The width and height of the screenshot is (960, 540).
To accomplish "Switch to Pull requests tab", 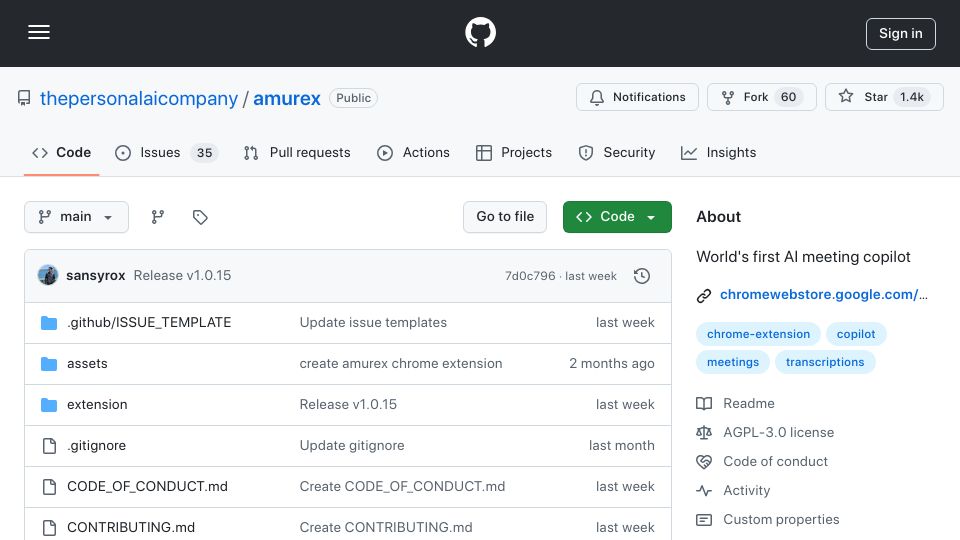I will [x=297, y=152].
